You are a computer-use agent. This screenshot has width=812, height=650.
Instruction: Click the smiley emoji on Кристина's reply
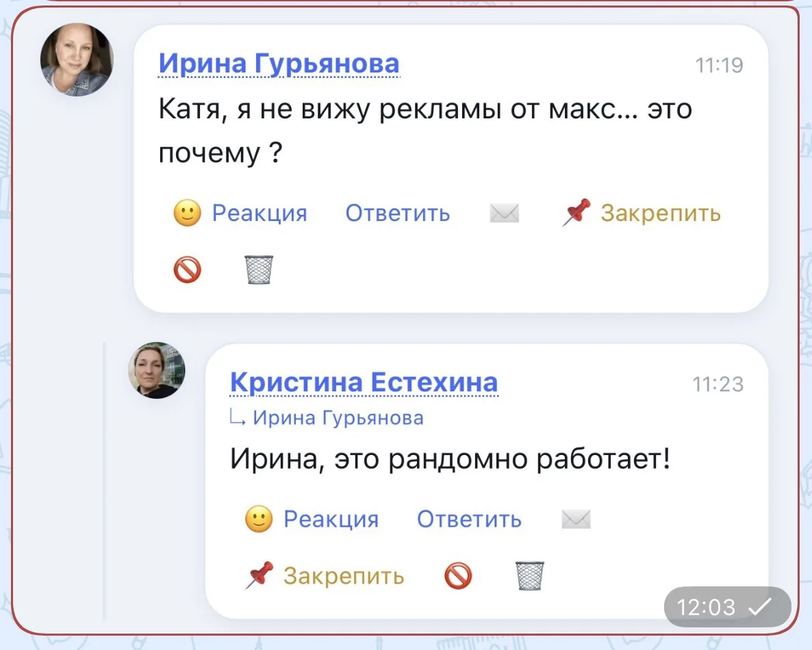[x=259, y=519]
